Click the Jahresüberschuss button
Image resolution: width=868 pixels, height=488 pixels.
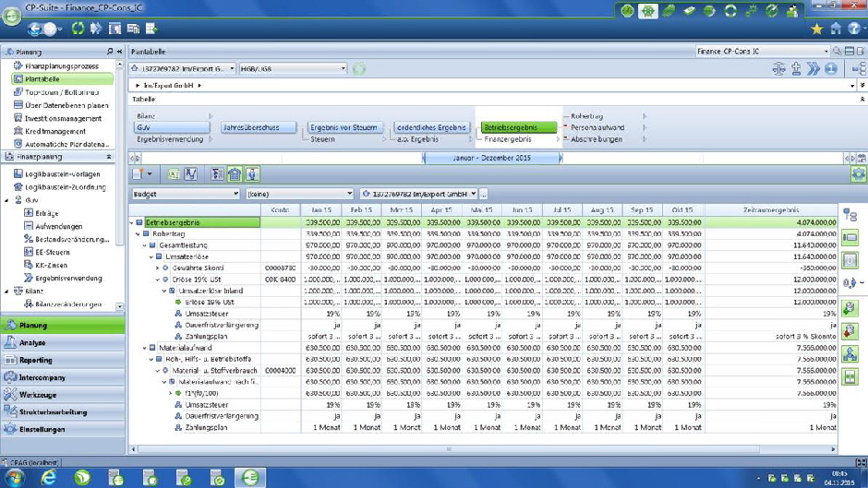pyautogui.click(x=259, y=127)
